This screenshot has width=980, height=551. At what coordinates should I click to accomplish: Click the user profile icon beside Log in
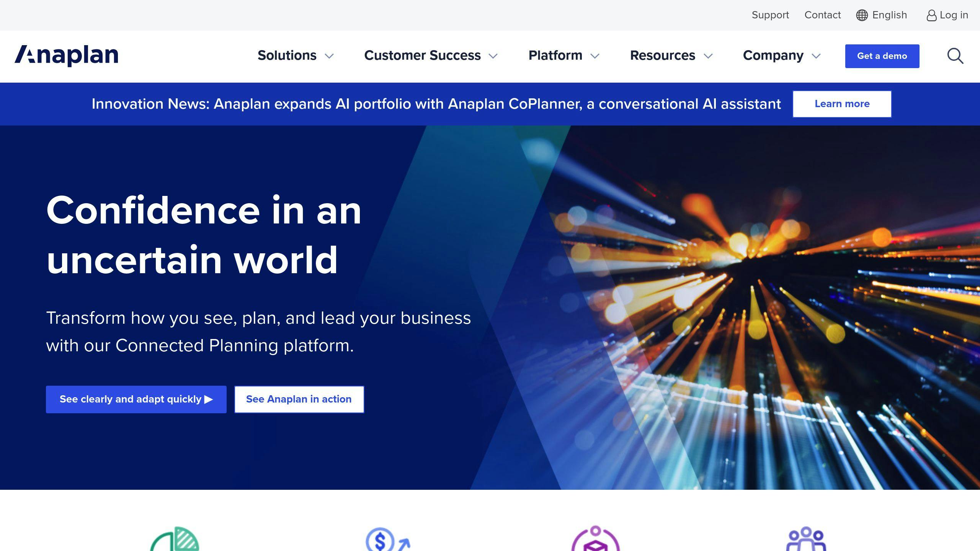(x=931, y=15)
